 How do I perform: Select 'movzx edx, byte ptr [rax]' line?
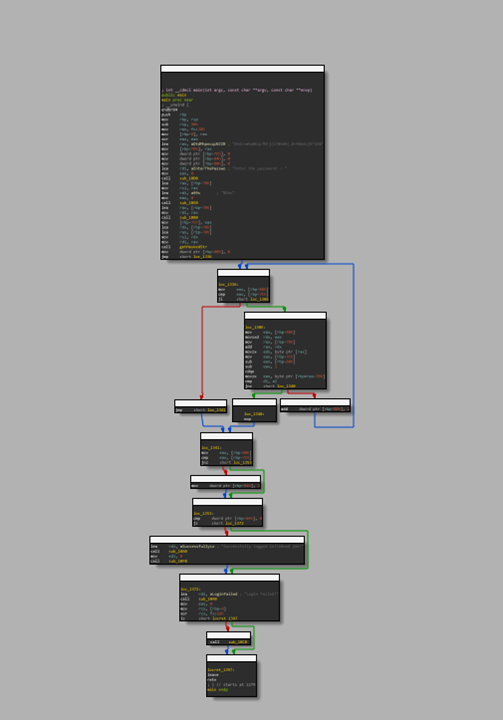[276, 352]
